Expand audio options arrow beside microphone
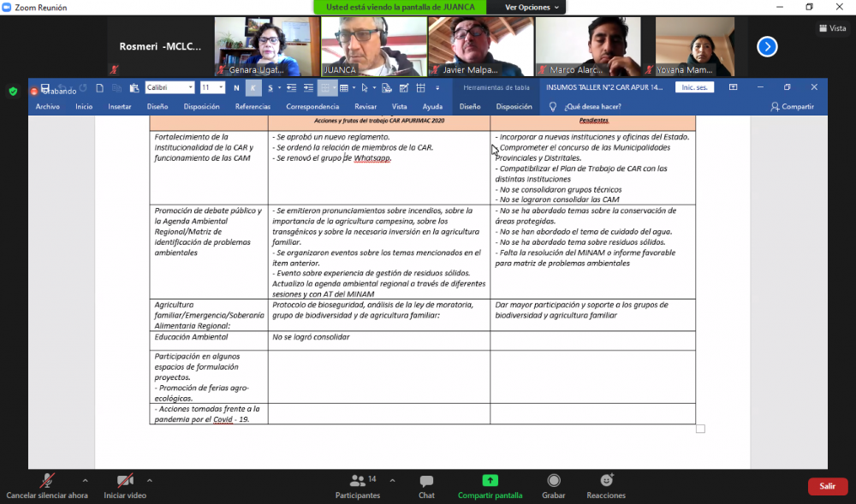The image size is (856, 504). click(85, 480)
